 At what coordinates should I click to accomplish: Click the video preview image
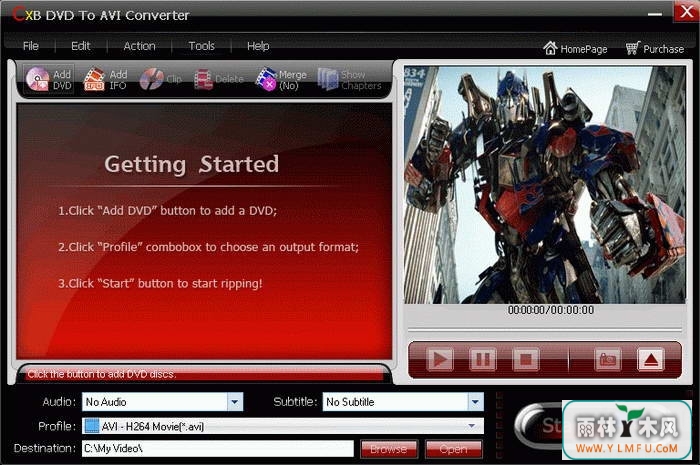point(545,185)
